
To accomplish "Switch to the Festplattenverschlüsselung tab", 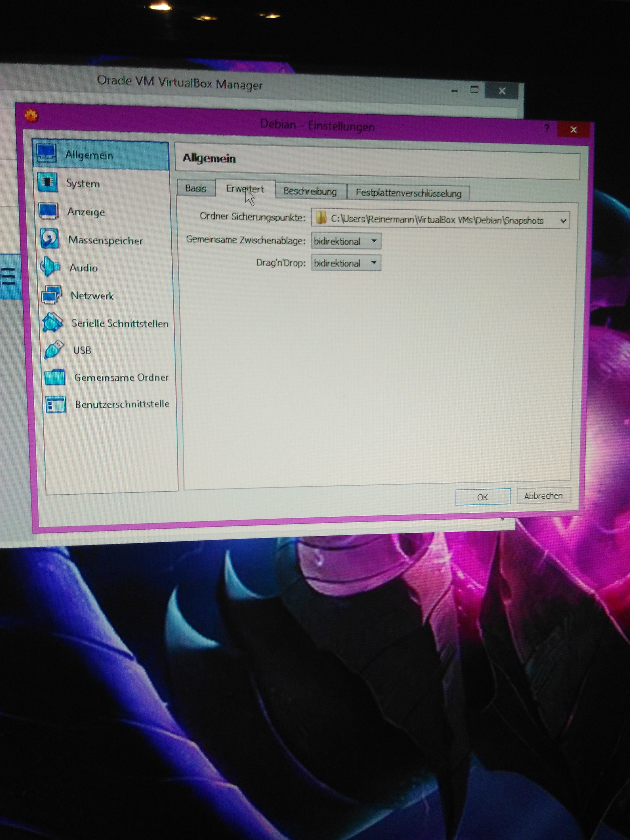I will pos(408,193).
